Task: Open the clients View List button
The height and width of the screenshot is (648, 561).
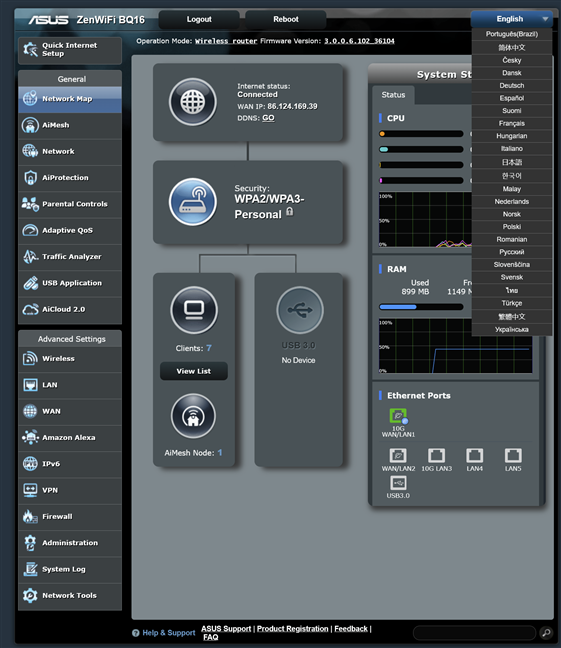Action: (x=193, y=371)
